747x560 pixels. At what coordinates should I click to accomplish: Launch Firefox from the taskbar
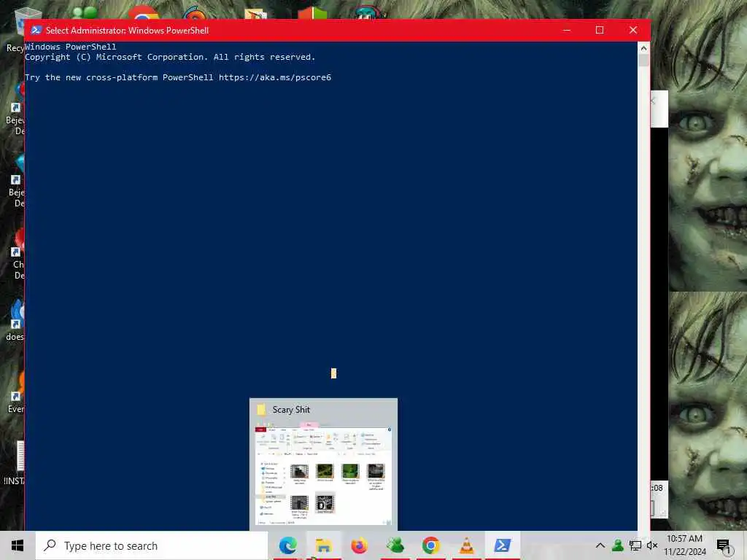359,545
